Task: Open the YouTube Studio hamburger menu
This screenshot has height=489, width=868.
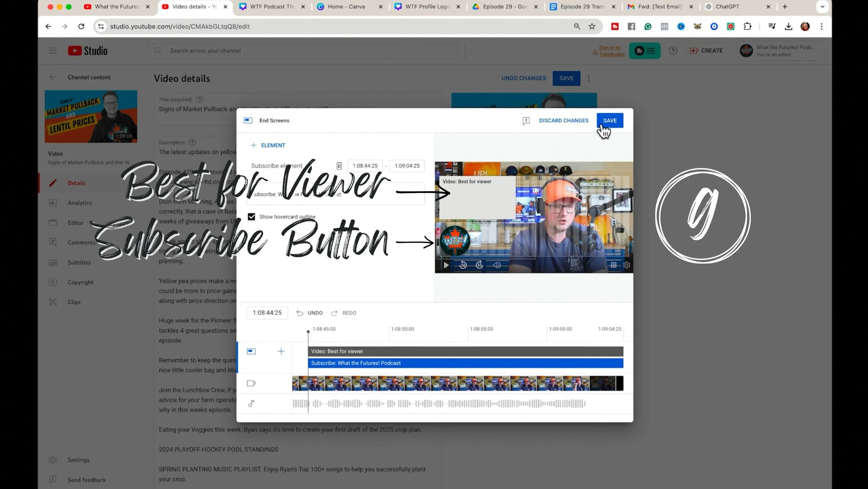Action: [x=53, y=51]
